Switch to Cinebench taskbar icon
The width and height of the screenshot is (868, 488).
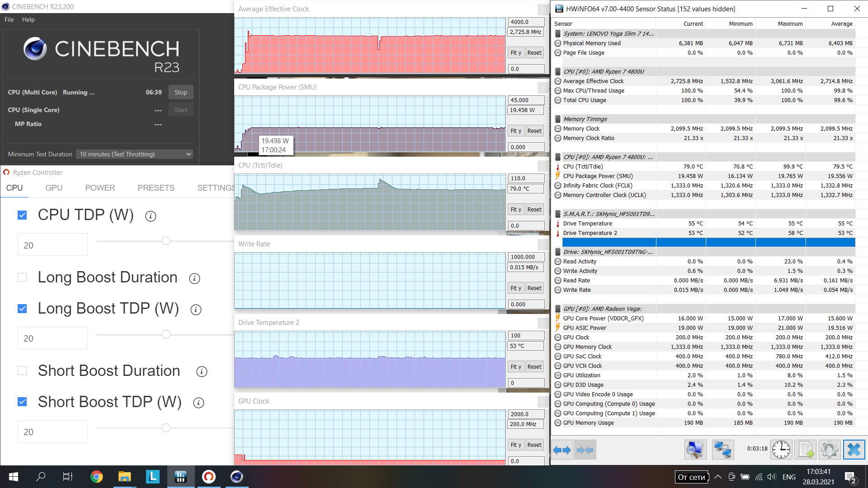coord(236,477)
